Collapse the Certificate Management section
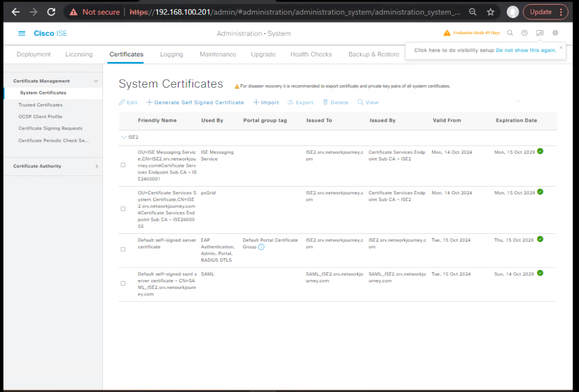The width and height of the screenshot is (579, 392). click(x=96, y=81)
